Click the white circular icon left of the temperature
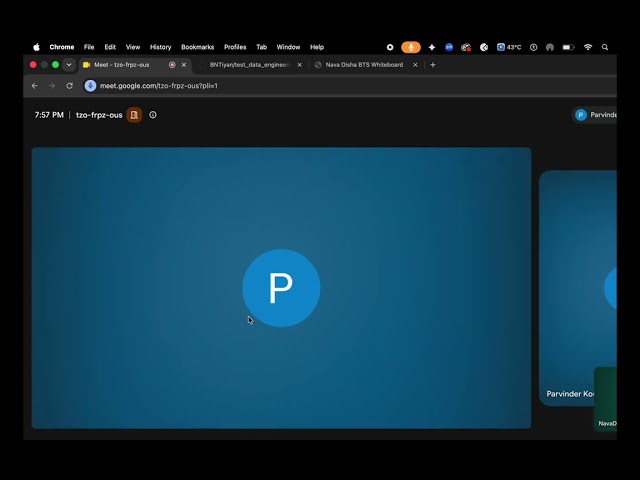Screen dimensions: 640x480 484,47
